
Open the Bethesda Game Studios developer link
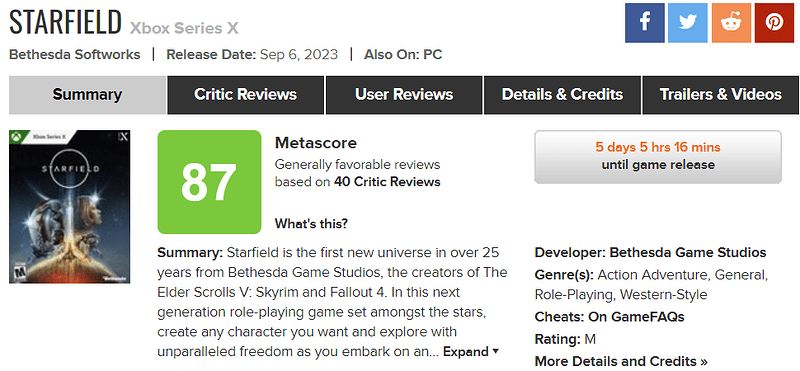point(688,253)
